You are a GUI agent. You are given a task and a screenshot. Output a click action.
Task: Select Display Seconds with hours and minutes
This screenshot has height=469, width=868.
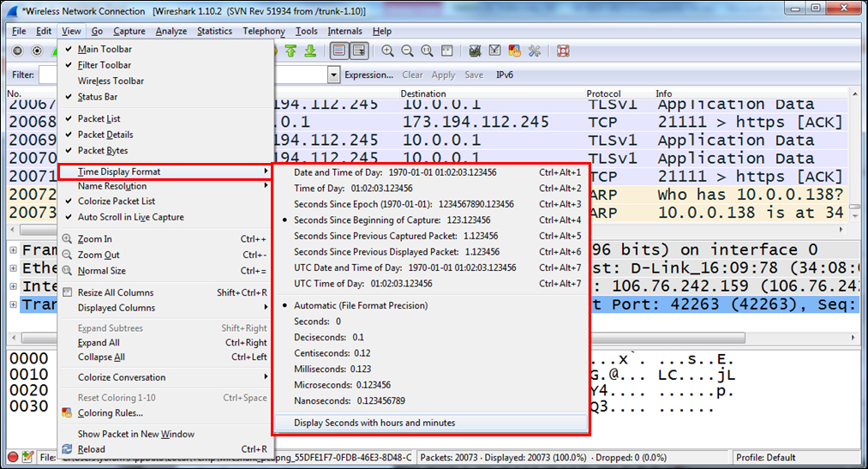(x=431, y=423)
